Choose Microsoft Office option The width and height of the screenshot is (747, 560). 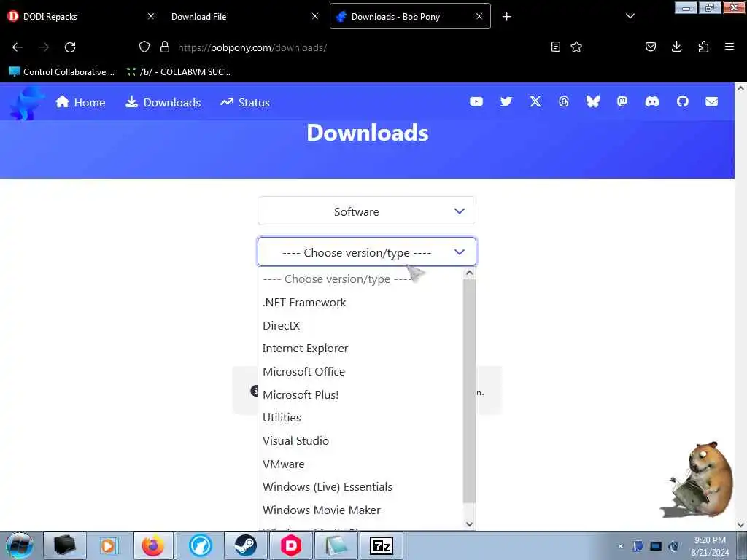[x=360, y=371]
